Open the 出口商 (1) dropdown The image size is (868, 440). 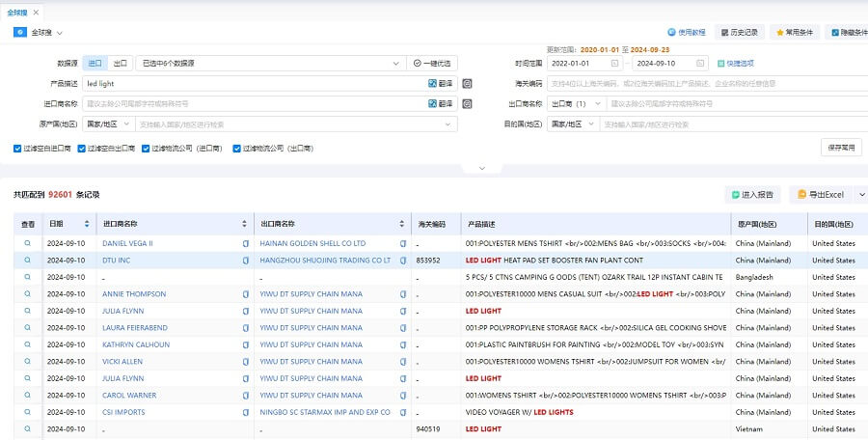pyautogui.click(x=577, y=103)
